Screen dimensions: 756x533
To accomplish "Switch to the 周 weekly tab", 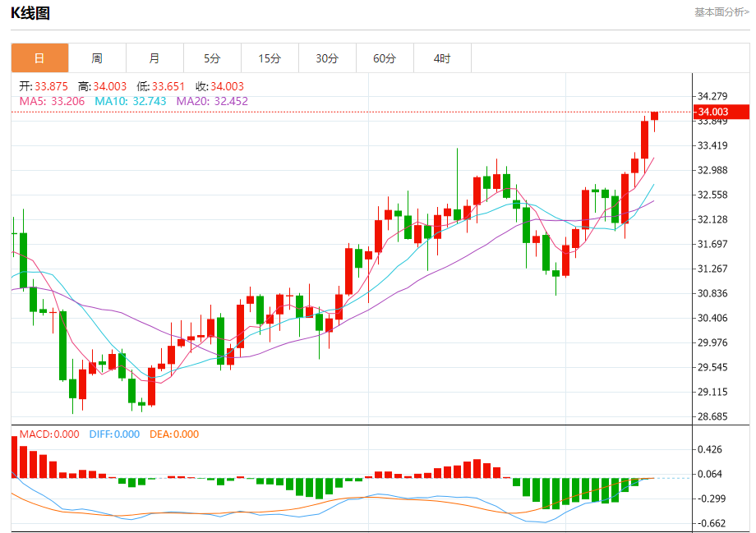I will coord(97,58).
